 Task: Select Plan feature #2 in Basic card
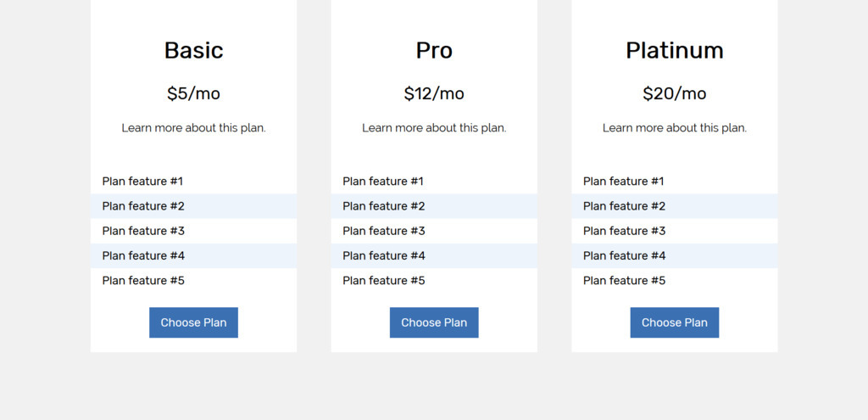[143, 206]
